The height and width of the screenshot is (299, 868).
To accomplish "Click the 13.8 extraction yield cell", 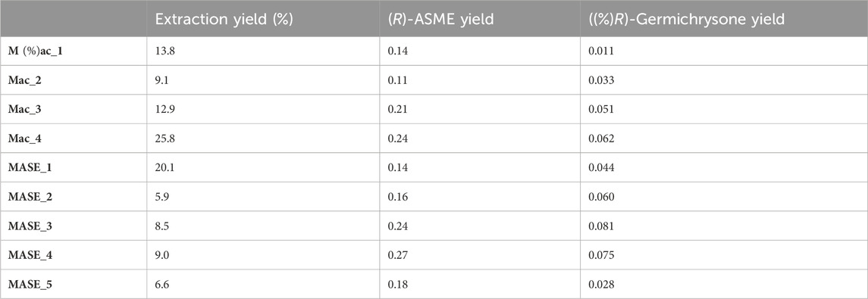I will coord(163,51).
